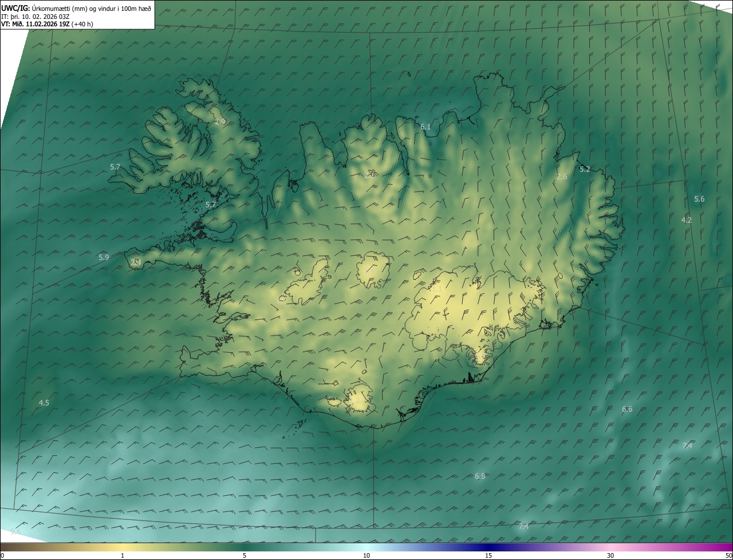
Task: Click the 15 tick label on color scale
Action: click(x=488, y=555)
